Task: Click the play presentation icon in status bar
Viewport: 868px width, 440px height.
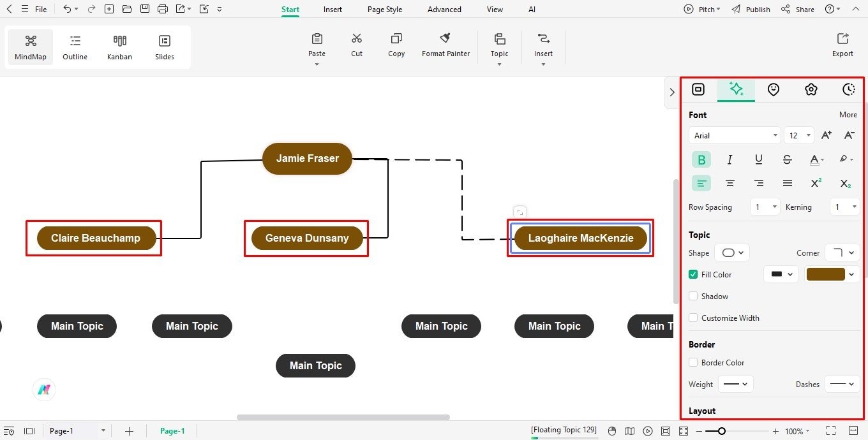Action: coord(648,431)
